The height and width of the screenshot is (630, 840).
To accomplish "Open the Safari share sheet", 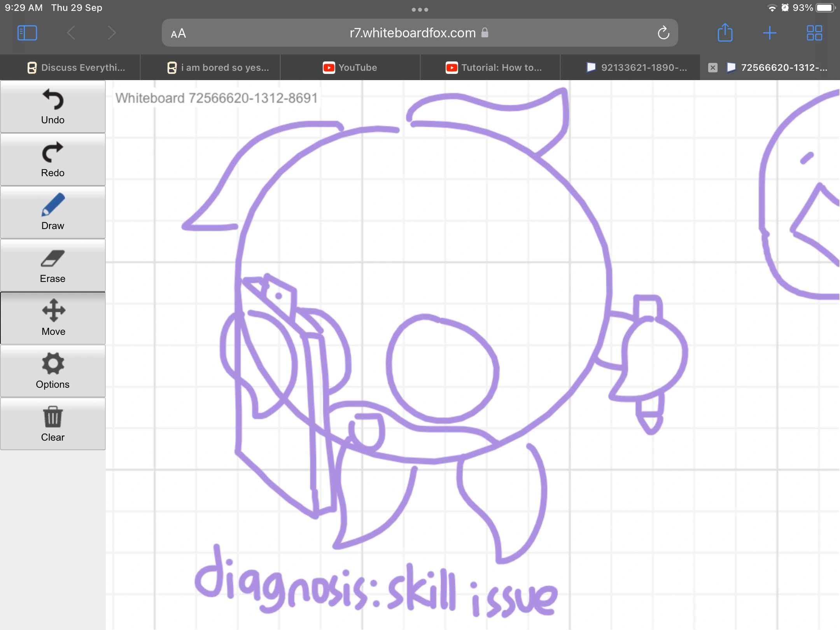I will [x=725, y=33].
